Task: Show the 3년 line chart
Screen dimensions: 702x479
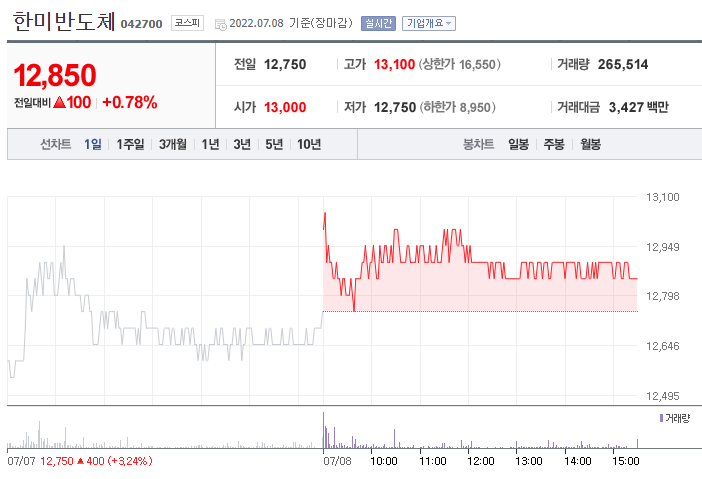Action: click(242, 144)
